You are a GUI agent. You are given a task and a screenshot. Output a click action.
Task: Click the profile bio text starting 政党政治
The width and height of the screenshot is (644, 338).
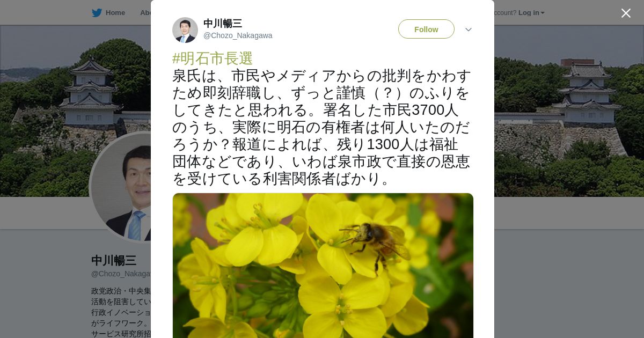pyautogui.click(x=121, y=312)
